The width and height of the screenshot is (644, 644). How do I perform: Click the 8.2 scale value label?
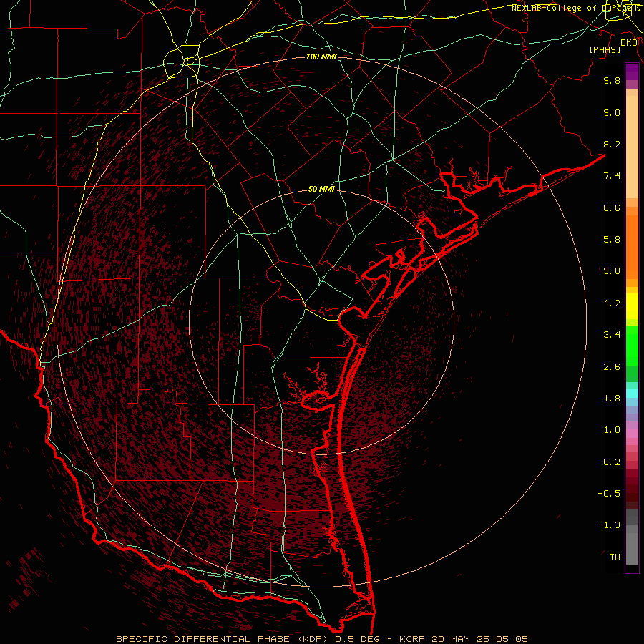click(612, 144)
